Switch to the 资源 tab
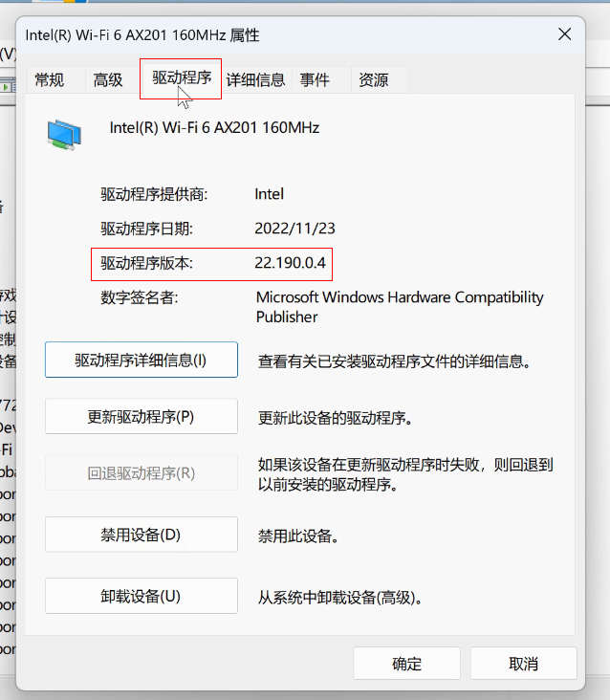This screenshot has height=700, width=610. pyautogui.click(x=373, y=80)
